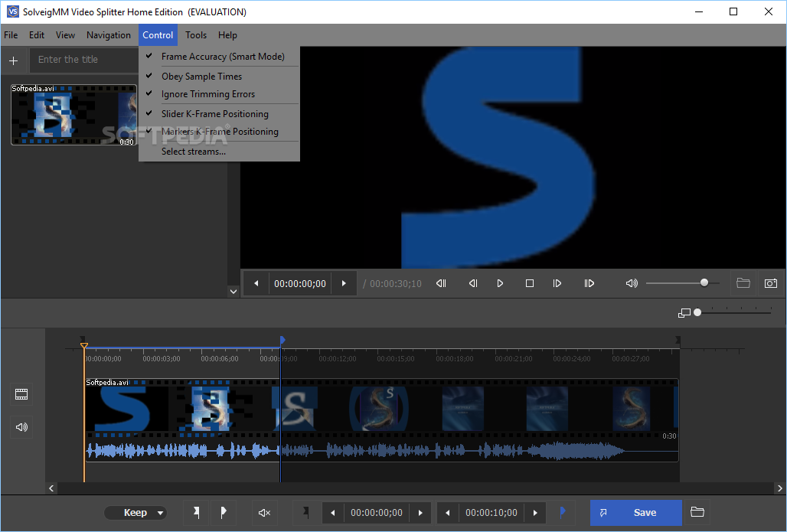
Task: Open the Help menu
Action: tap(227, 35)
